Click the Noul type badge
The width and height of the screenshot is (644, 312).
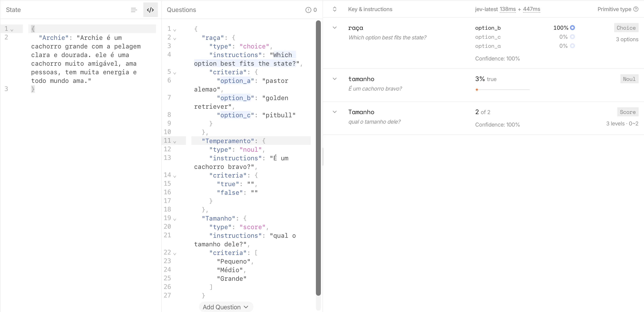pos(629,79)
